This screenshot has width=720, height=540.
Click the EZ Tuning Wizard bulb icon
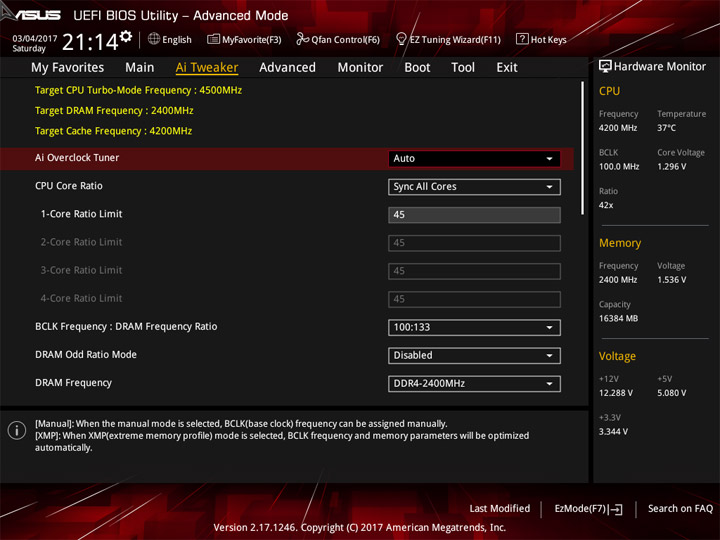point(401,39)
